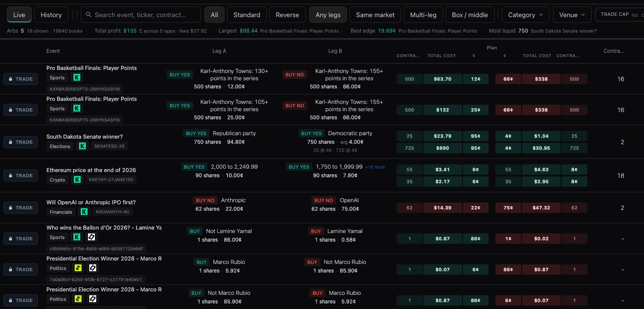This screenshot has width=644, height=309.
Task: Focus the search event, ticker, contract field
Action: pyautogui.click(x=141, y=15)
